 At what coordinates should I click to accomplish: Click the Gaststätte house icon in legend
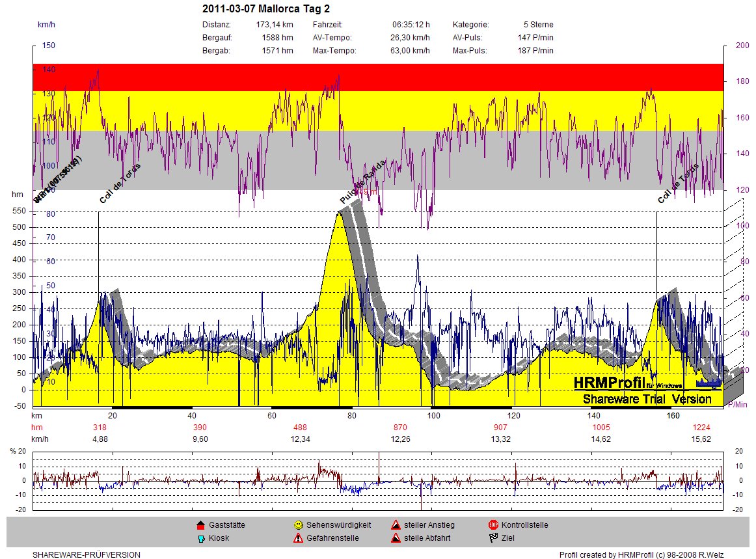[x=200, y=525]
